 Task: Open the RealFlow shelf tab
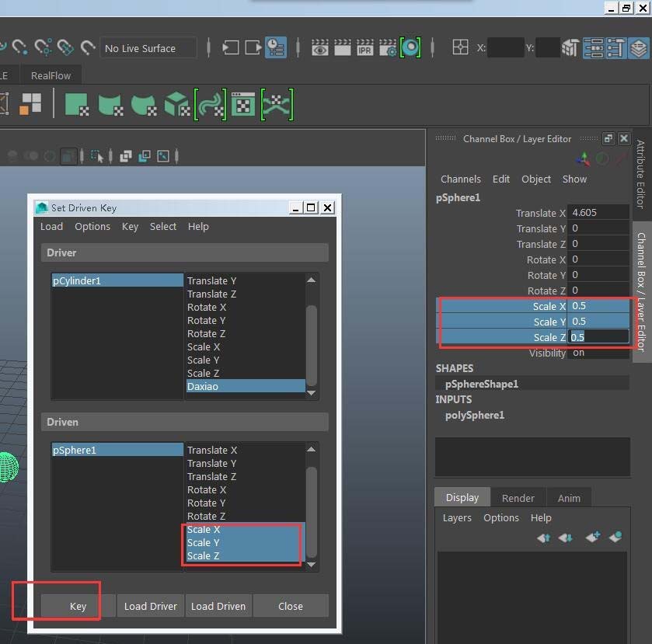(51, 75)
